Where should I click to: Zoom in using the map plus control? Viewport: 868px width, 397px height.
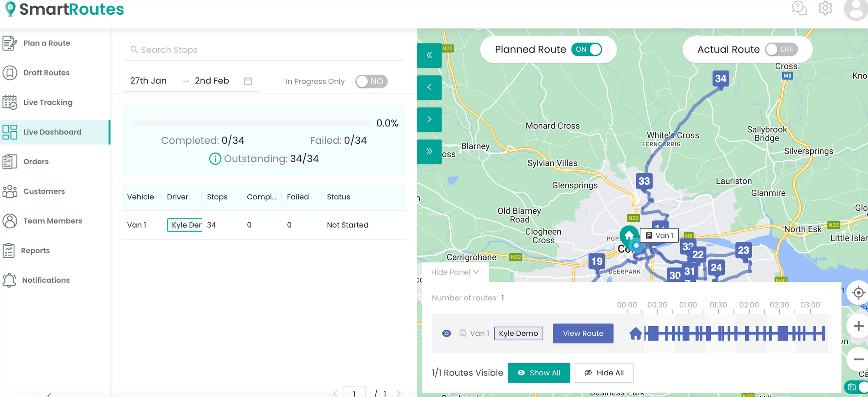[x=858, y=326]
